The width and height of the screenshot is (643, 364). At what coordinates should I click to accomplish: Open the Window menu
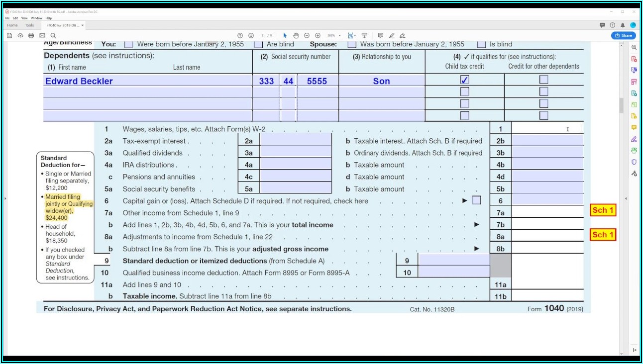tap(36, 18)
